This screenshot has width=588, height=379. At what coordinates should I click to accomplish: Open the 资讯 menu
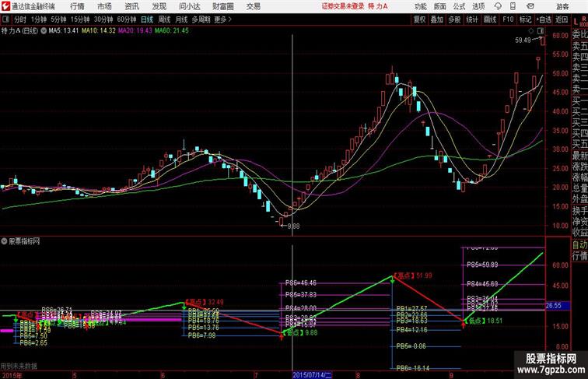[x=131, y=6]
